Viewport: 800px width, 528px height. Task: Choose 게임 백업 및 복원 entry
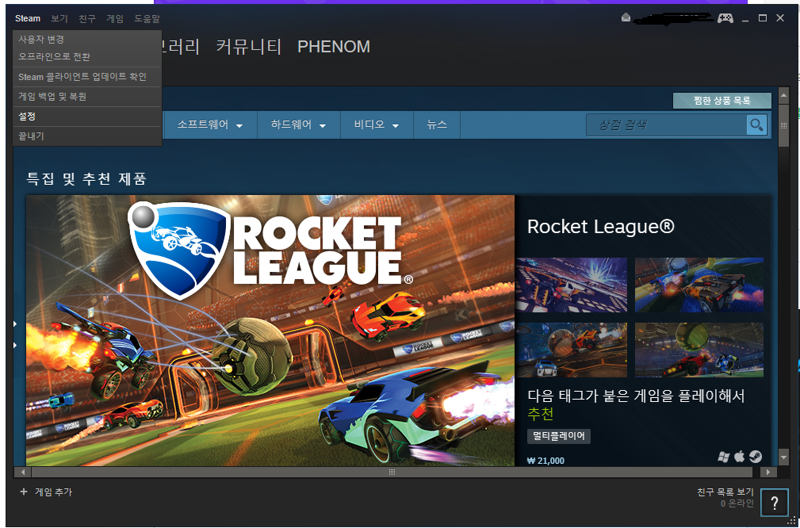pyautogui.click(x=87, y=96)
